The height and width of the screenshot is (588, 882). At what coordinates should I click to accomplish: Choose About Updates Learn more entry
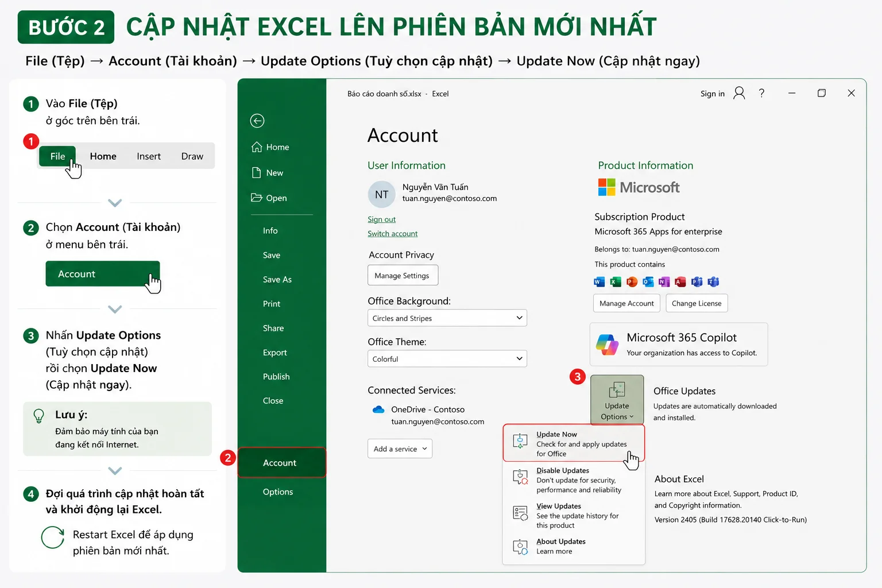coord(574,546)
